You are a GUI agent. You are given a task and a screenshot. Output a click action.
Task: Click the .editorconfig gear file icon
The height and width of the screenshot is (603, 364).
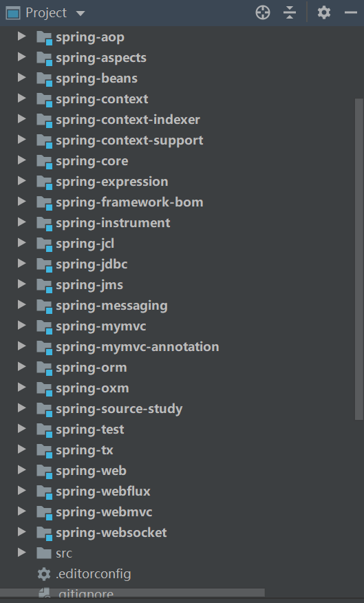tap(44, 574)
